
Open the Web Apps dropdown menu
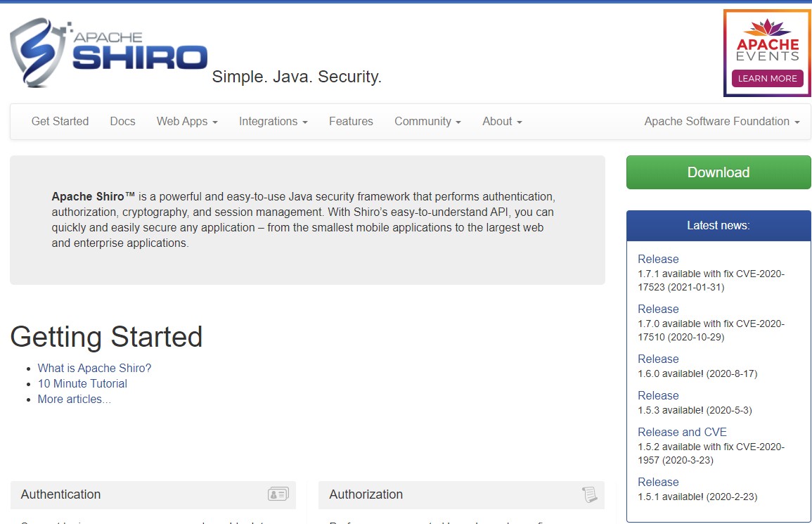186,121
